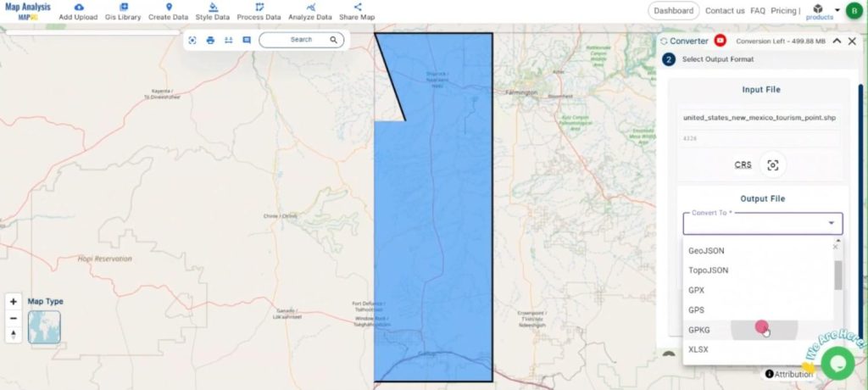This screenshot has width=868, height=390.
Task: Open the green chat support bubble
Action: [836, 363]
